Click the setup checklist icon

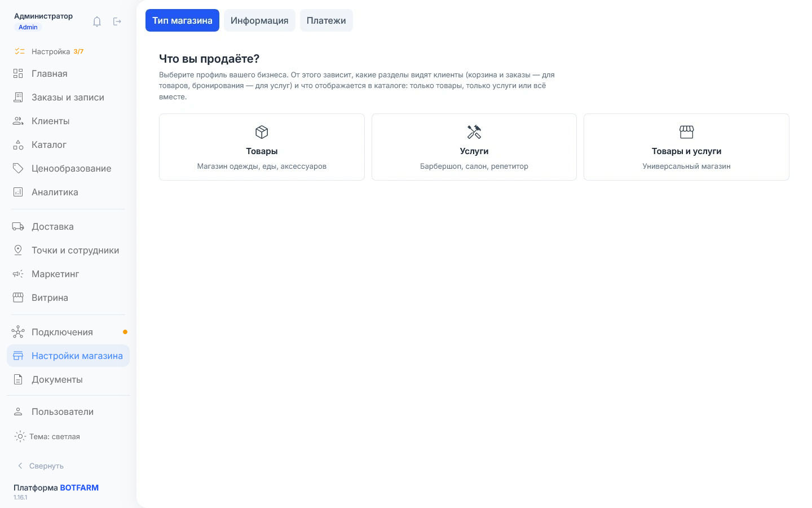click(x=20, y=51)
